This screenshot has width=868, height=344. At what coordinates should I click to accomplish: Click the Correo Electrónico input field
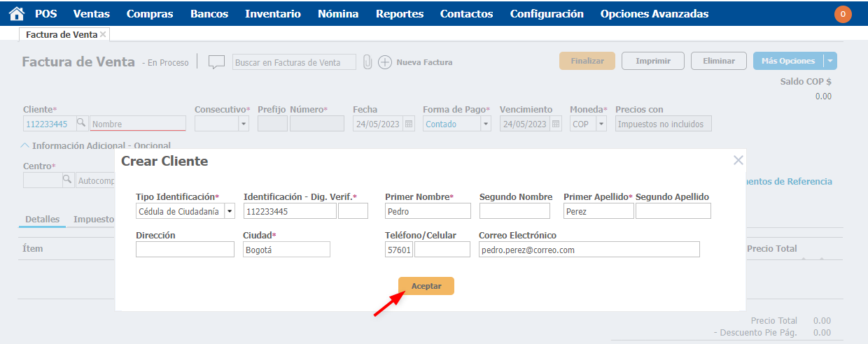pyautogui.click(x=589, y=250)
